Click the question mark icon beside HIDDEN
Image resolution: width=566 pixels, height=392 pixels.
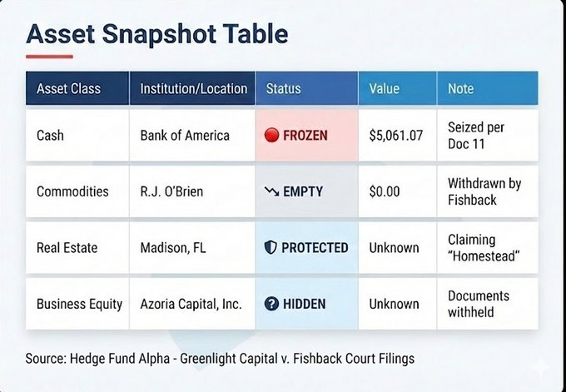pyautogui.click(x=271, y=304)
